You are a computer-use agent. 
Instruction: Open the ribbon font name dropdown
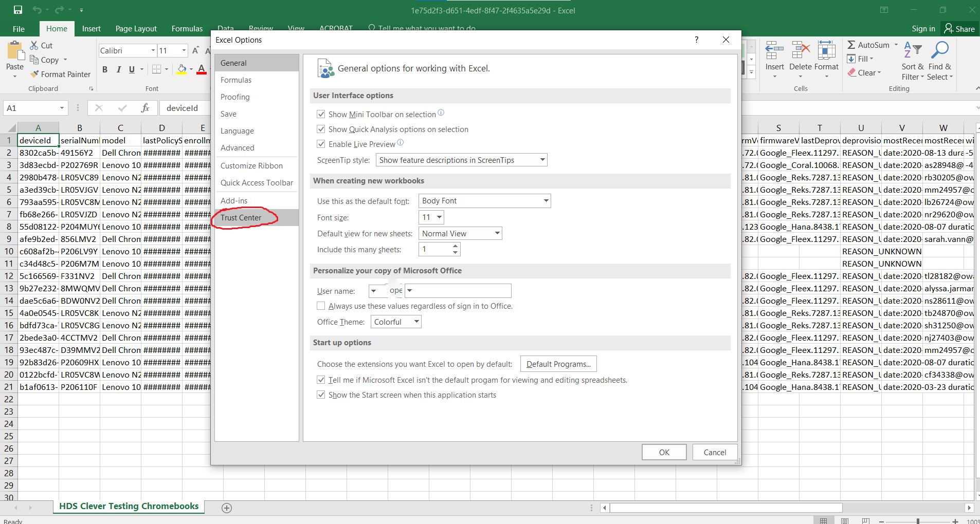click(153, 50)
